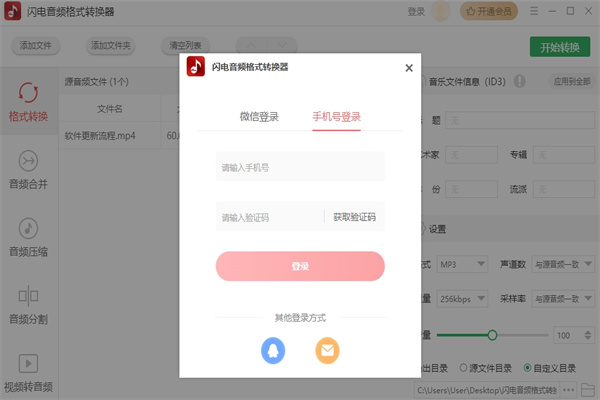Click the orange email login icon
Viewport: 600px width, 400px height.
(x=327, y=350)
